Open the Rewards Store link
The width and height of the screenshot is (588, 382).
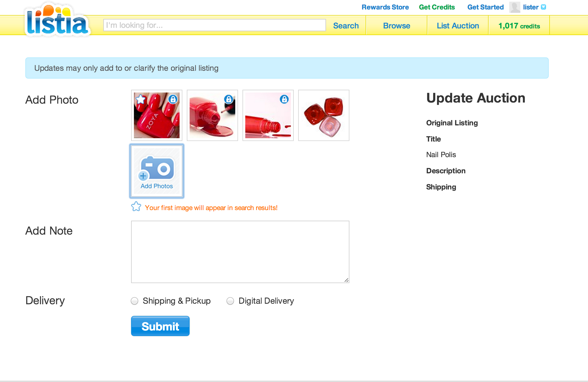tap(385, 7)
